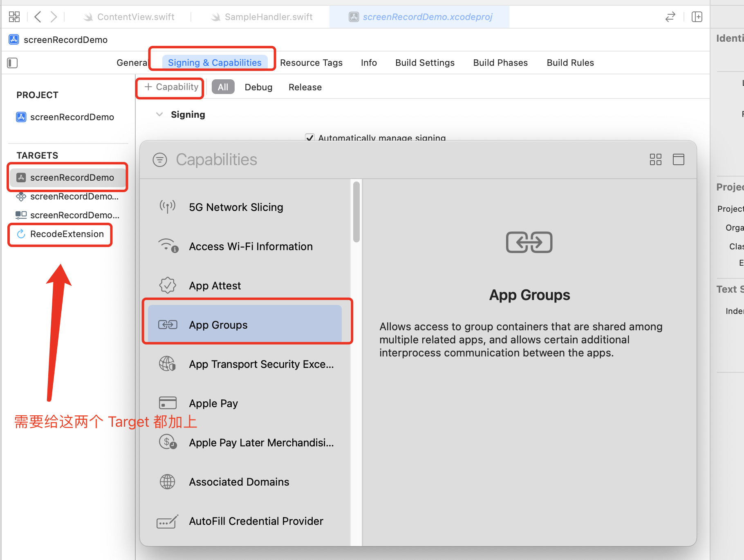Viewport: 744px width, 560px height.
Task: Go forward in editor history
Action: pos(54,17)
